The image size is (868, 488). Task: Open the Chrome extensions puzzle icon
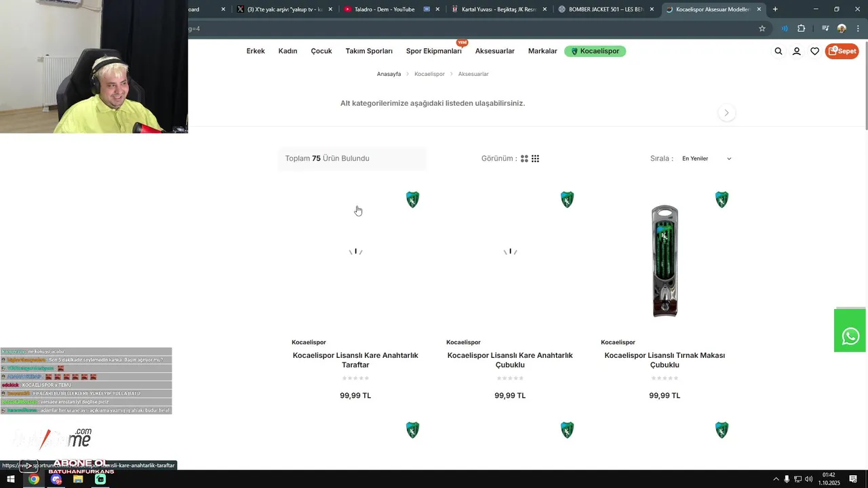(x=802, y=28)
